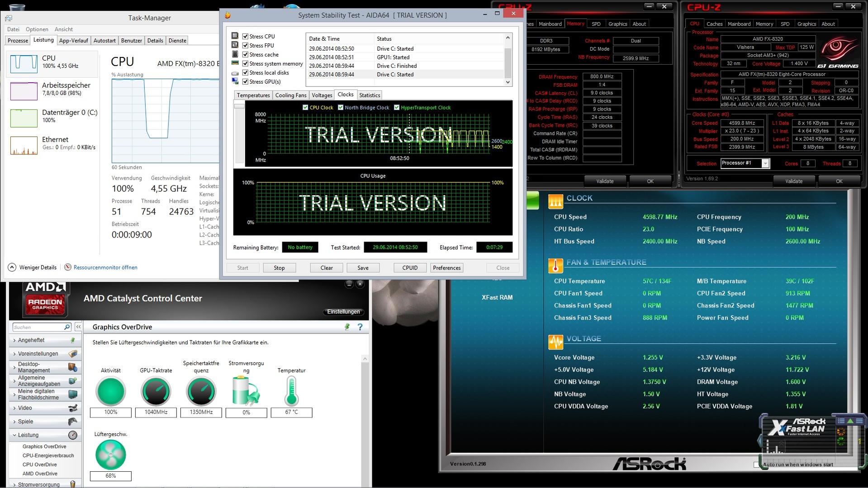Switch to Dienste tab in Task-Manager
The image size is (868, 488).
(177, 40)
